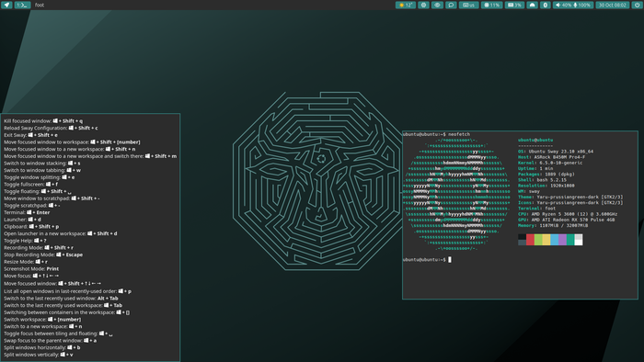Click 'Swap focus to the parent window' line
The image size is (644, 362).
coord(51,340)
